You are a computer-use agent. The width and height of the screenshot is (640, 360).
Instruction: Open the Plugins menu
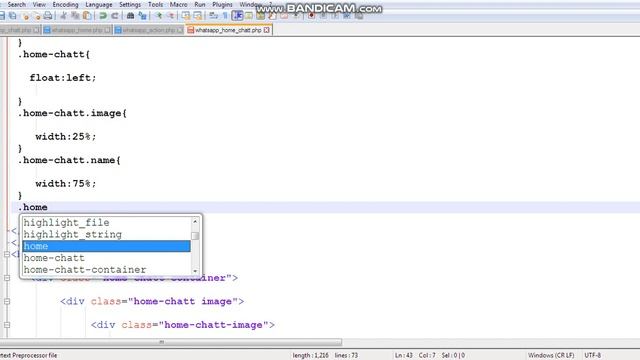pyautogui.click(x=222, y=4)
